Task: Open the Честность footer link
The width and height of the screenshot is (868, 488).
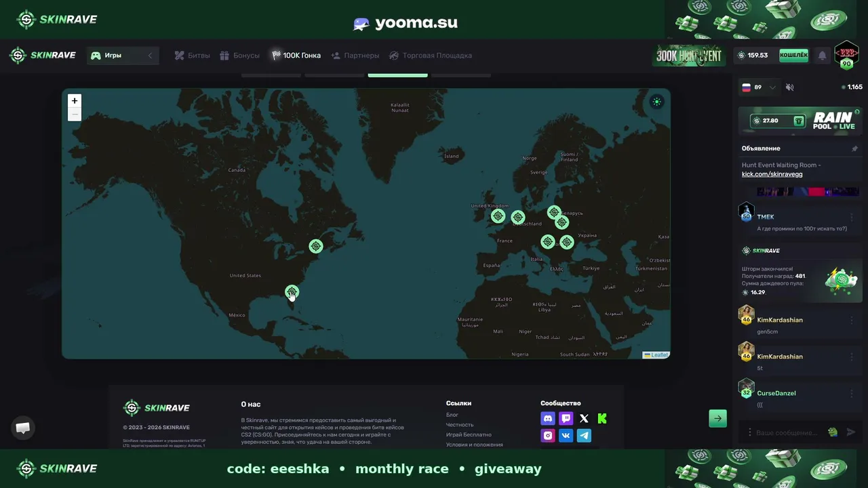Action: (460, 425)
